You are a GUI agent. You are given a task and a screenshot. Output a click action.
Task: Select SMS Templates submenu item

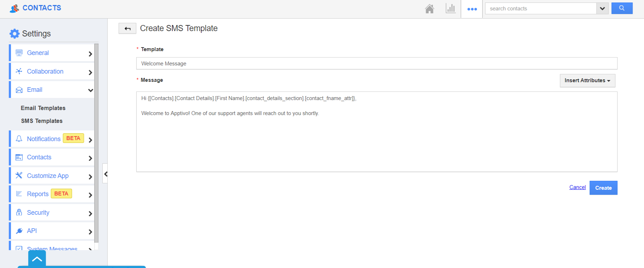42,121
